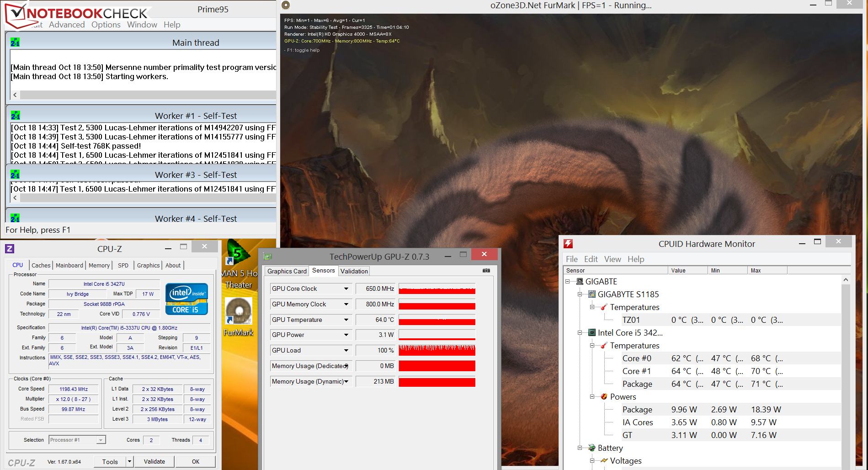Open GPU Temperature sensor dropdown

coord(346,320)
